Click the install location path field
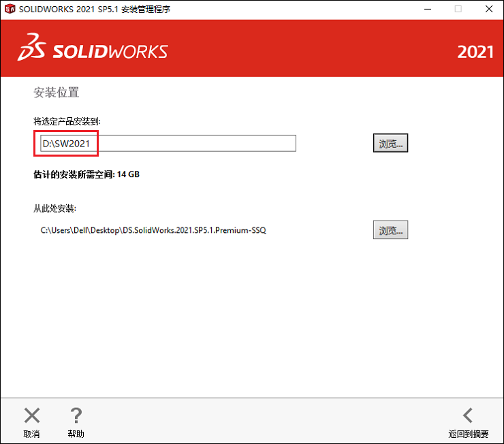 coord(168,143)
